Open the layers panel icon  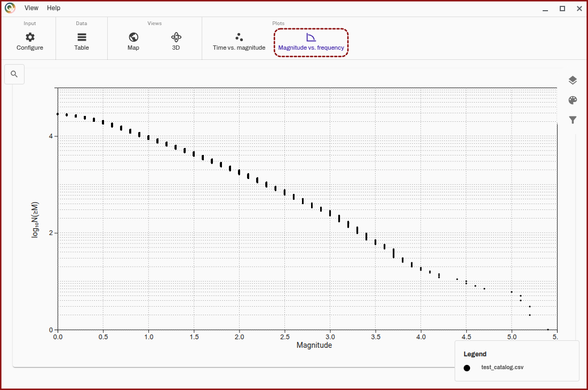[573, 80]
